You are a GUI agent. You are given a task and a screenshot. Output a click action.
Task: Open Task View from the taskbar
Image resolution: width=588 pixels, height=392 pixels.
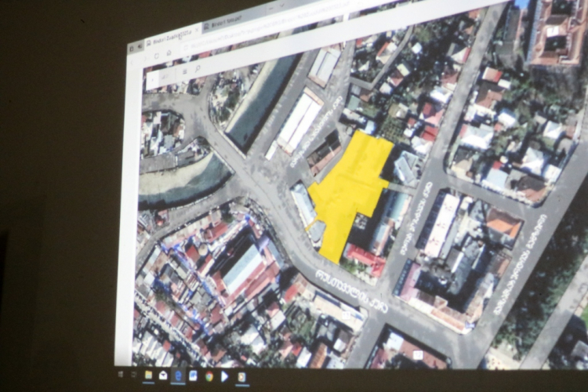tap(133, 375)
